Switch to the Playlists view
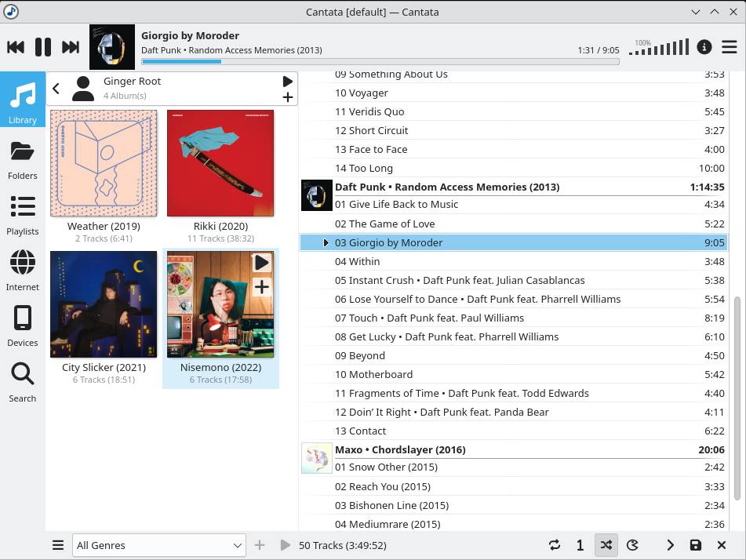The image size is (746, 560). pyautogui.click(x=23, y=216)
